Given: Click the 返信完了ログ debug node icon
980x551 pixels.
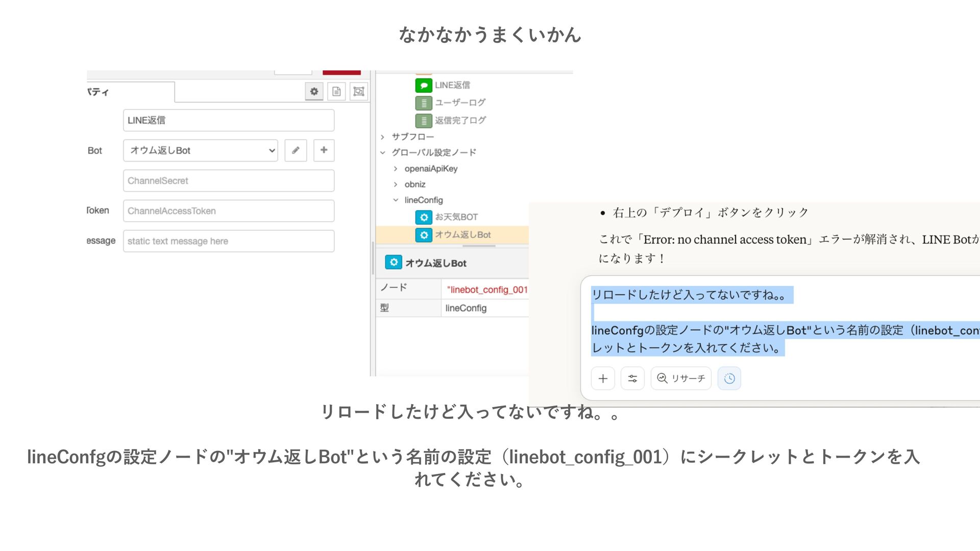Looking at the screenshot, I should (x=424, y=121).
